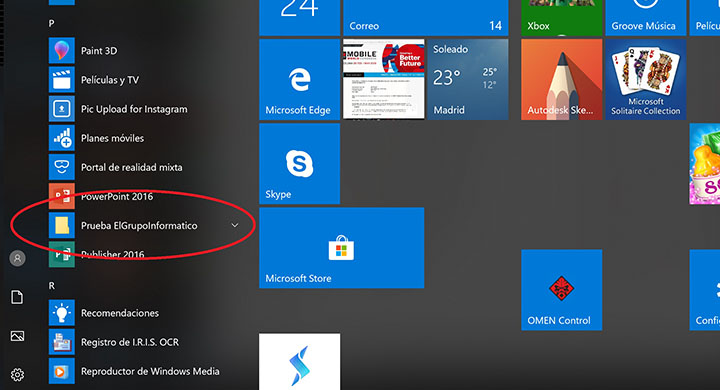This screenshot has width=720, height=390.
Task: Click the Pic Upload for Instagram label
Action: click(x=134, y=109)
